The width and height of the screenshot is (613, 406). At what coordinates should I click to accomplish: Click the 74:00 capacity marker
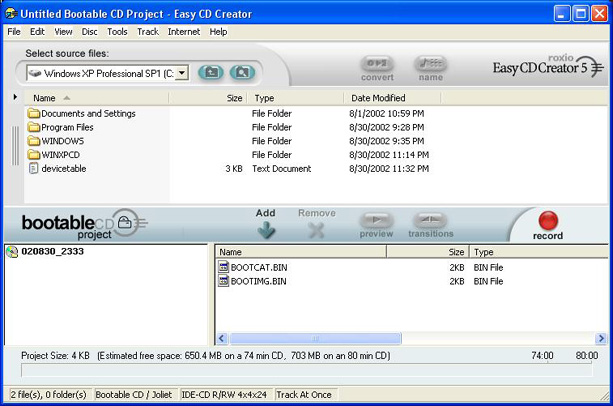click(x=542, y=356)
